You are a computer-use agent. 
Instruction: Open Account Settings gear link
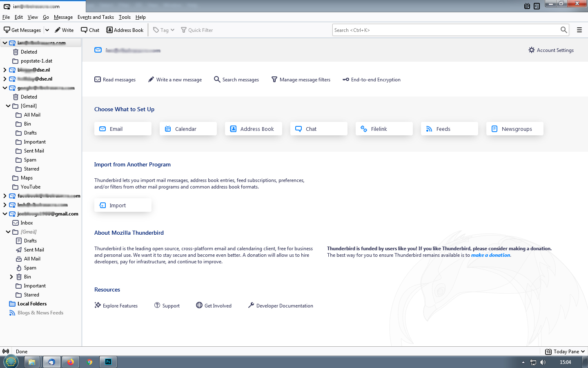click(551, 50)
